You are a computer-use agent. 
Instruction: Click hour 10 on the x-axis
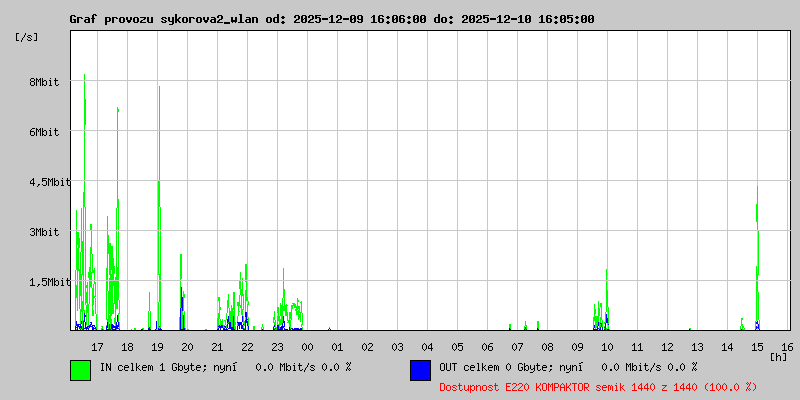(607, 347)
